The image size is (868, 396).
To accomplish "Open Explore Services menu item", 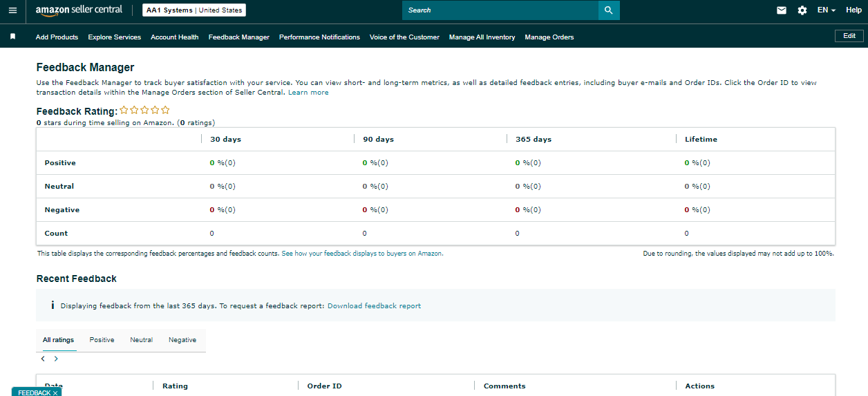I will [115, 37].
